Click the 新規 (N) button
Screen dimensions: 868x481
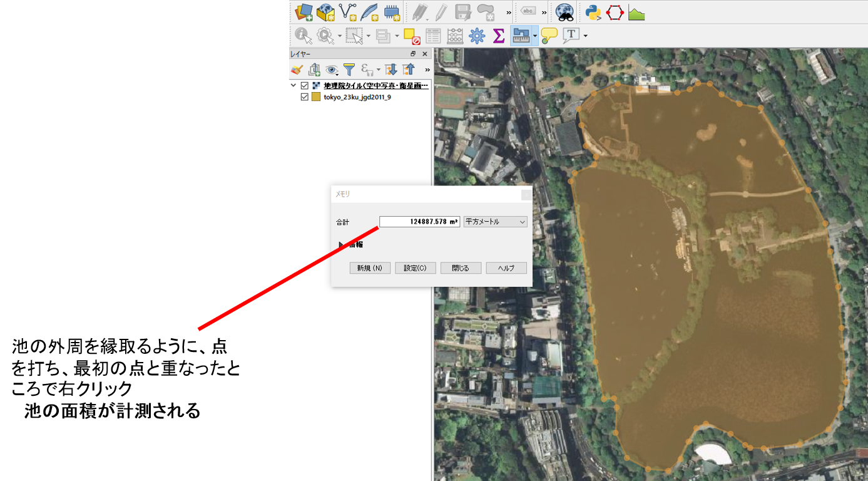(x=370, y=268)
